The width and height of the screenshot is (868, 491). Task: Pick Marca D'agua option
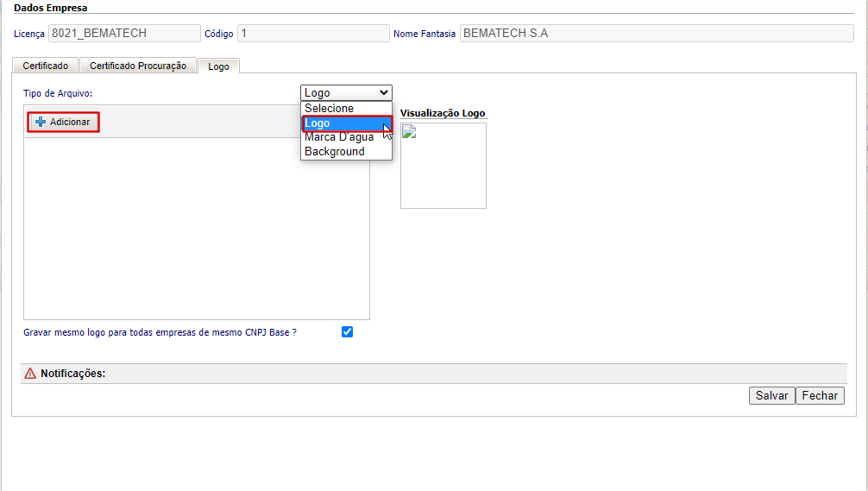point(346,137)
